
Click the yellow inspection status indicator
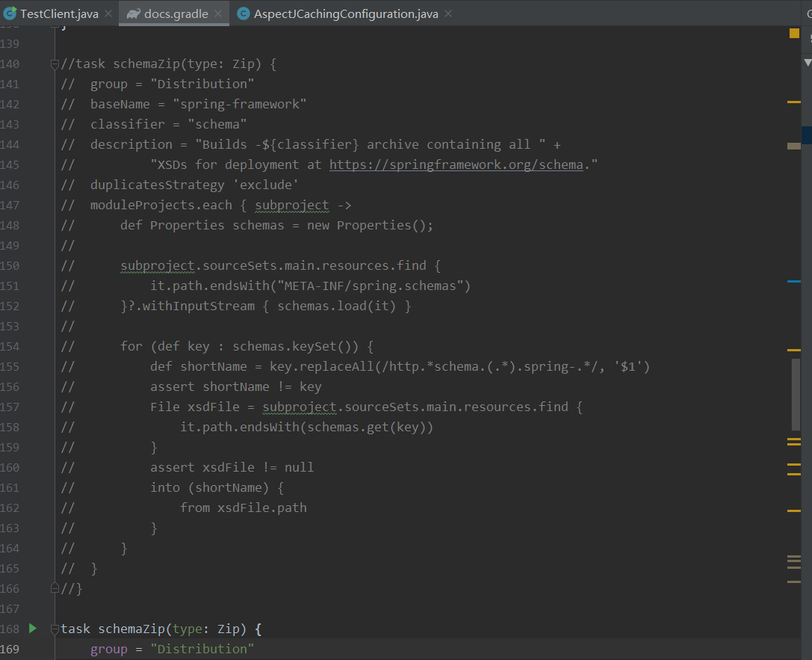click(794, 34)
